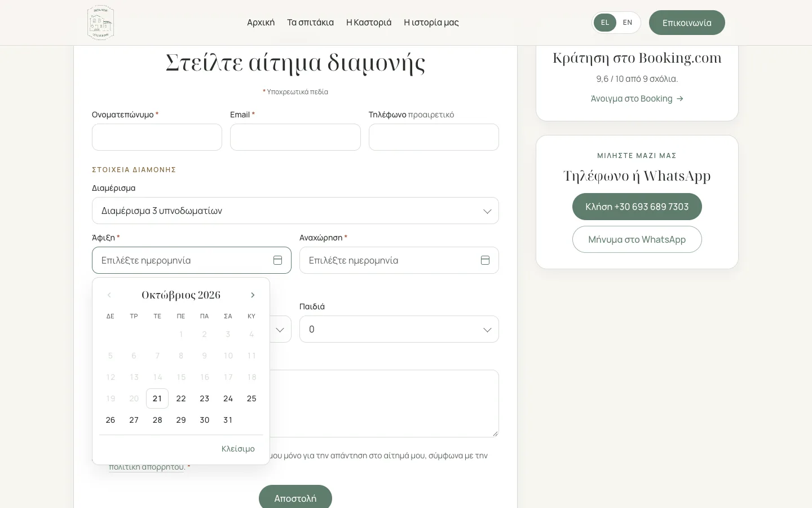Click into the Email field
The image size is (812, 508).
coord(295,137)
